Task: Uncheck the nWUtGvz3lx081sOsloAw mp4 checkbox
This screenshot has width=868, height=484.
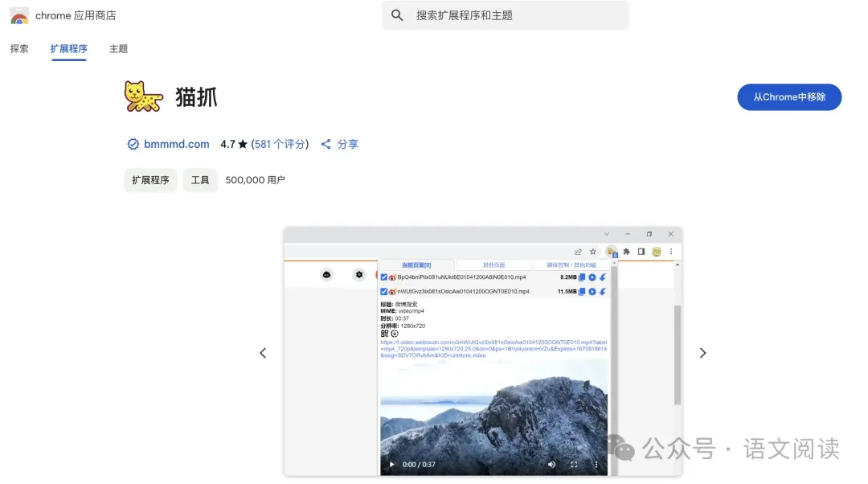Action: tap(383, 291)
